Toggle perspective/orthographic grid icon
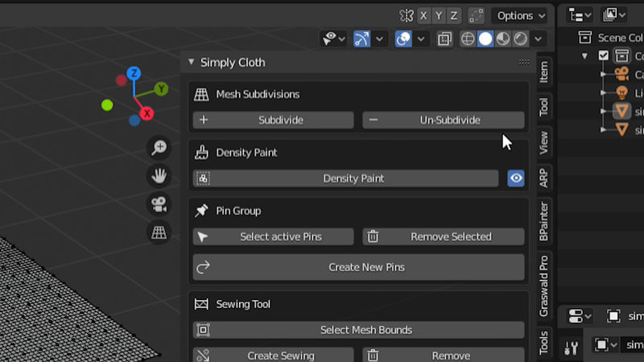Viewport: 644px width, 362px height. tap(159, 232)
